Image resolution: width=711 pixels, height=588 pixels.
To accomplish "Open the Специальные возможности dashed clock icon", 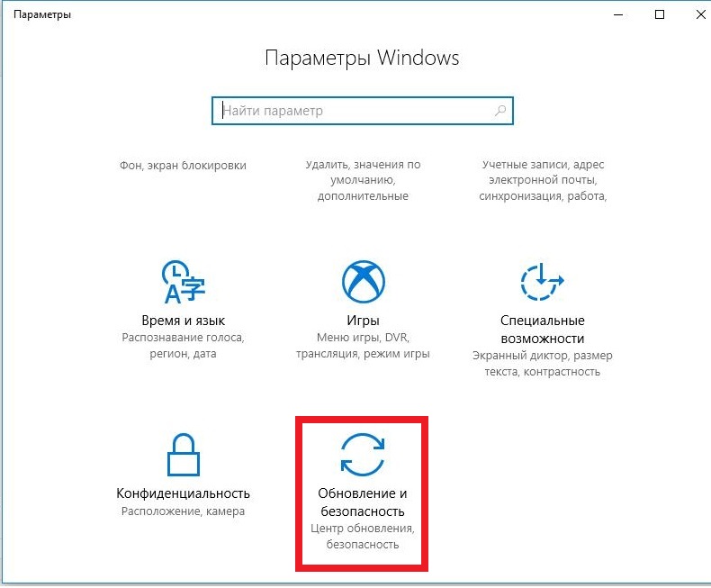I will coord(542,281).
